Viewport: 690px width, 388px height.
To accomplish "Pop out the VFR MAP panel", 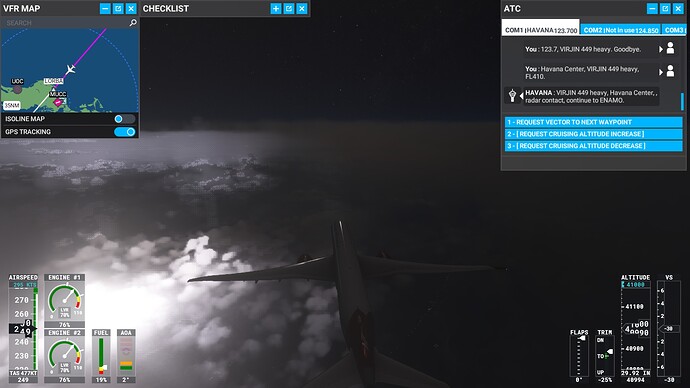I will [118, 8].
